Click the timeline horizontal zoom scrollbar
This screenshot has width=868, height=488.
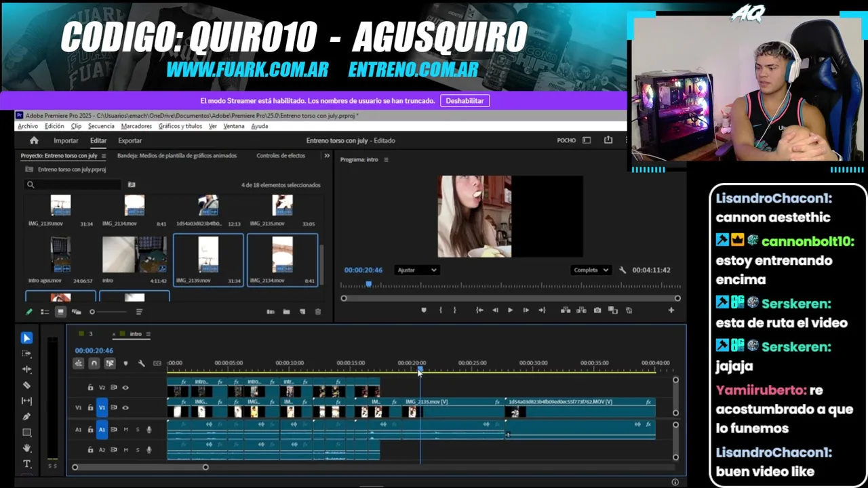click(140, 467)
